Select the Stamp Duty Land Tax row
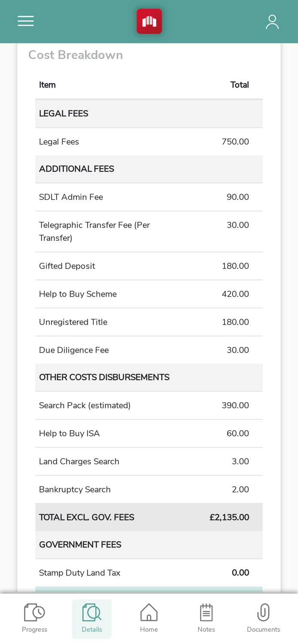 click(149, 573)
